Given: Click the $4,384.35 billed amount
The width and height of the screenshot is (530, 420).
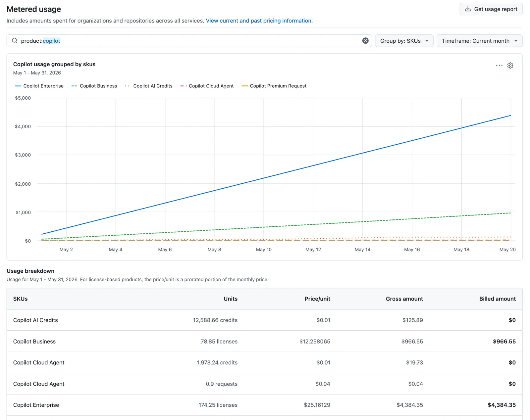Looking at the screenshot, I should coord(502,405).
